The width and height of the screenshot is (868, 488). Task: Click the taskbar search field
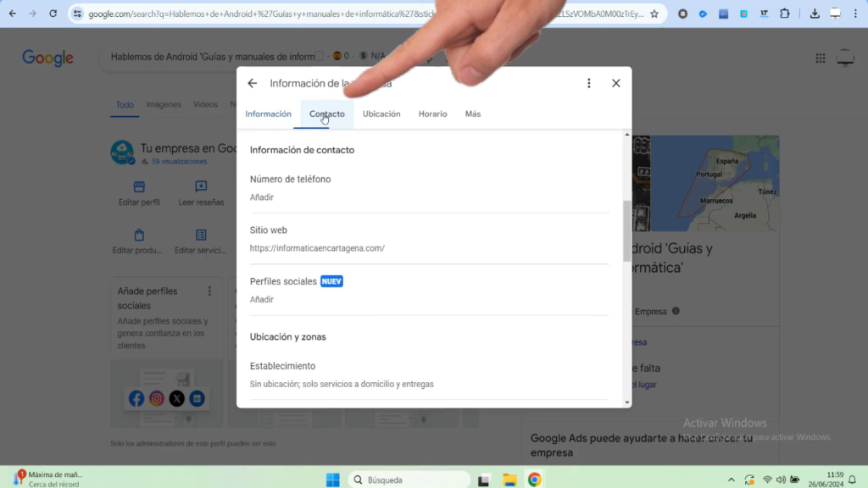(x=409, y=479)
